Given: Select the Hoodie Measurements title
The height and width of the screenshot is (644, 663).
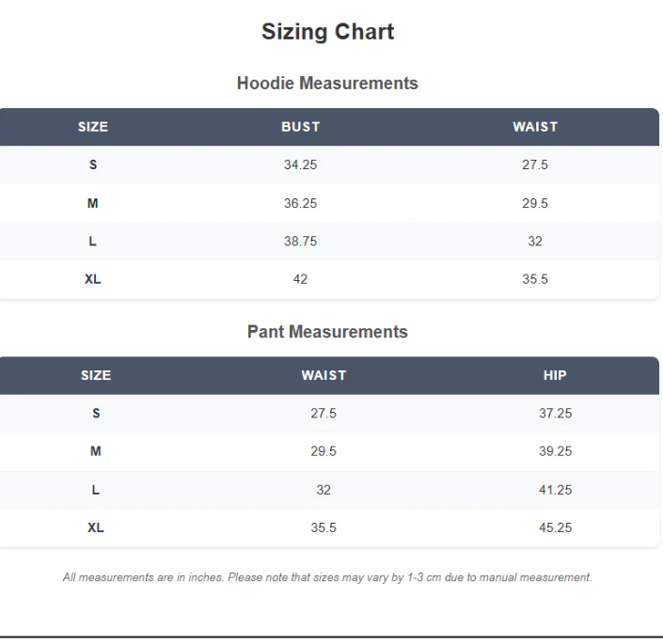Looking at the screenshot, I should click(x=327, y=84).
